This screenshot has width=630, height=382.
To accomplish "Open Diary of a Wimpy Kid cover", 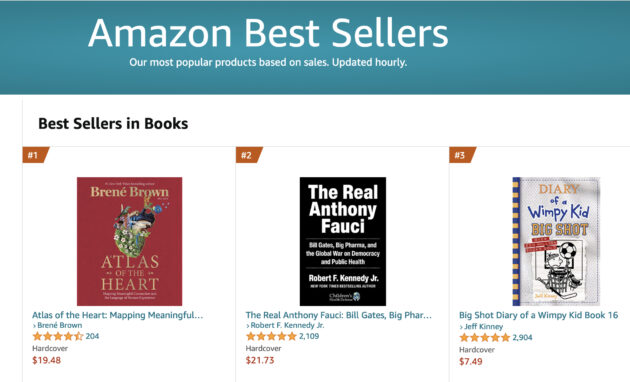I will 556,241.
